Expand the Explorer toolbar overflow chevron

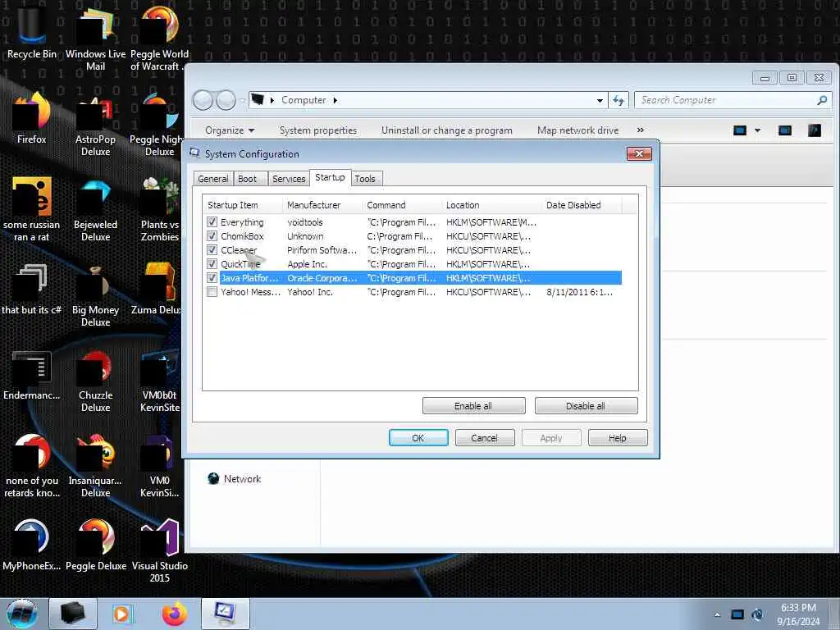(x=640, y=130)
